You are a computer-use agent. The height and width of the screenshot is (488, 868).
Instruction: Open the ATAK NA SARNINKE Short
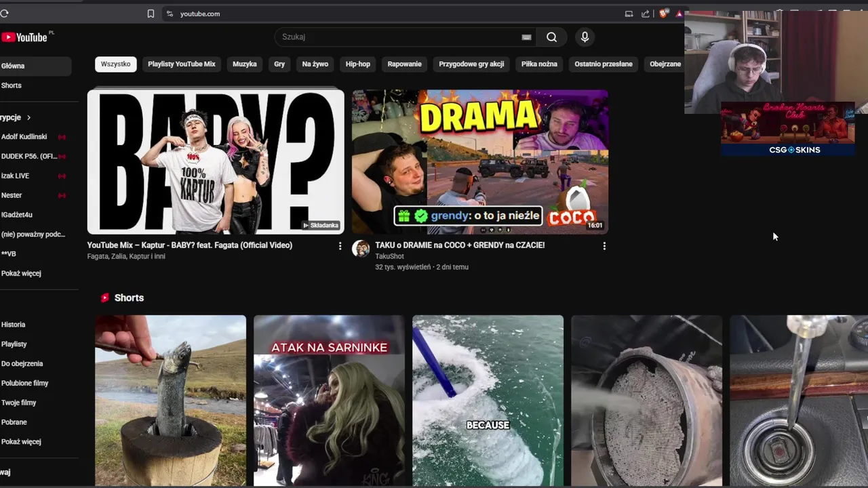coord(329,401)
